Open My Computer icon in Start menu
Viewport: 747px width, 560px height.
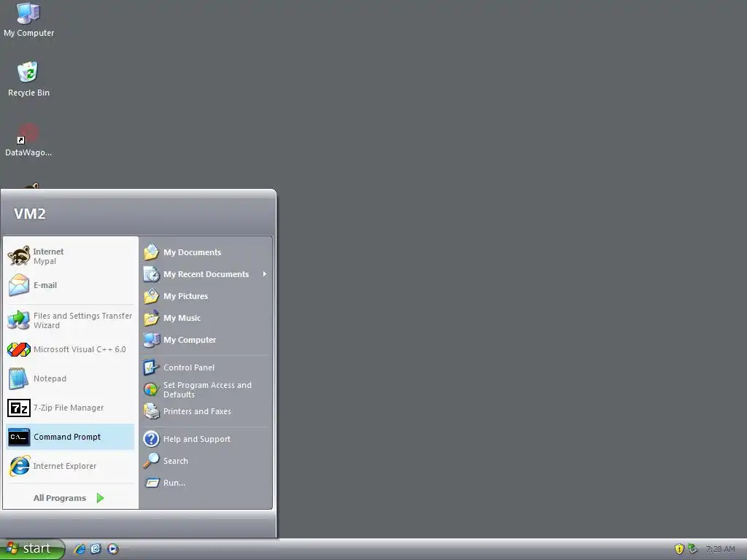pyautogui.click(x=152, y=340)
